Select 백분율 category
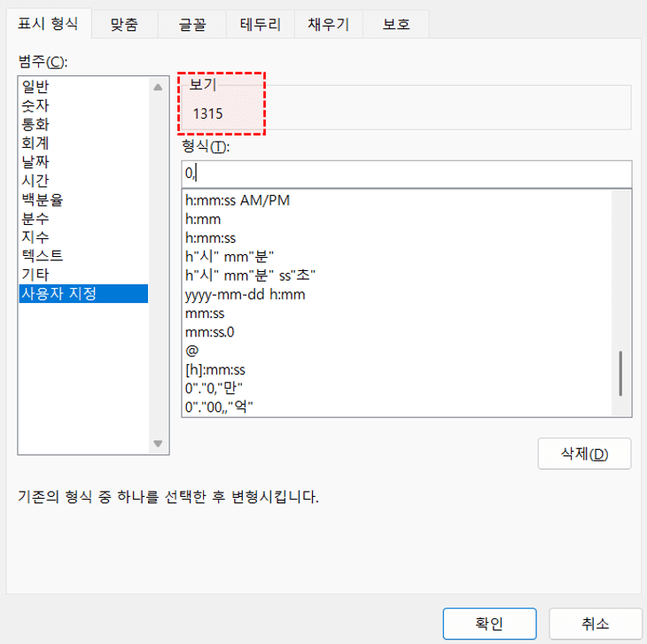Viewport: 647px width, 644px height. click(x=83, y=199)
